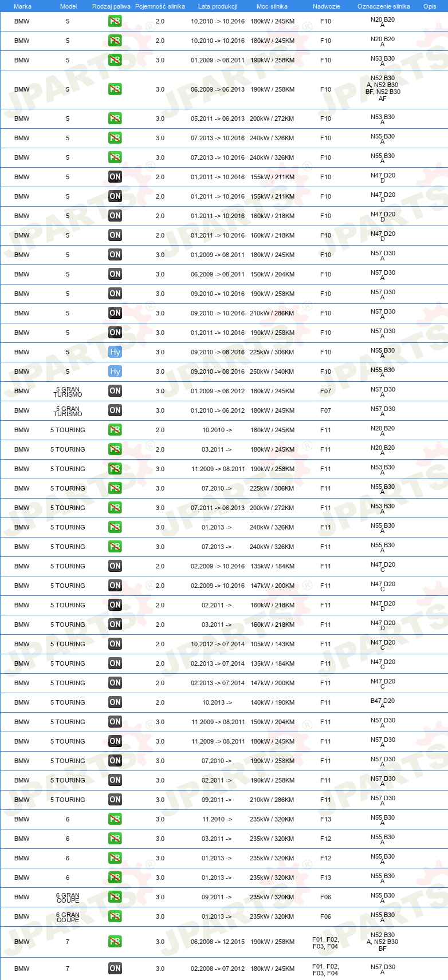
Task: Click '5 GRAN TURISMO' model cell in 01.2009 row
Action: 68,392
